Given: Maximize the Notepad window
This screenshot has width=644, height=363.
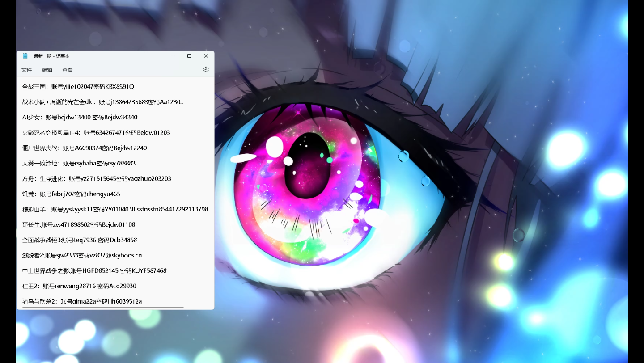Looking at the screenshot, I should click(189, 56).
